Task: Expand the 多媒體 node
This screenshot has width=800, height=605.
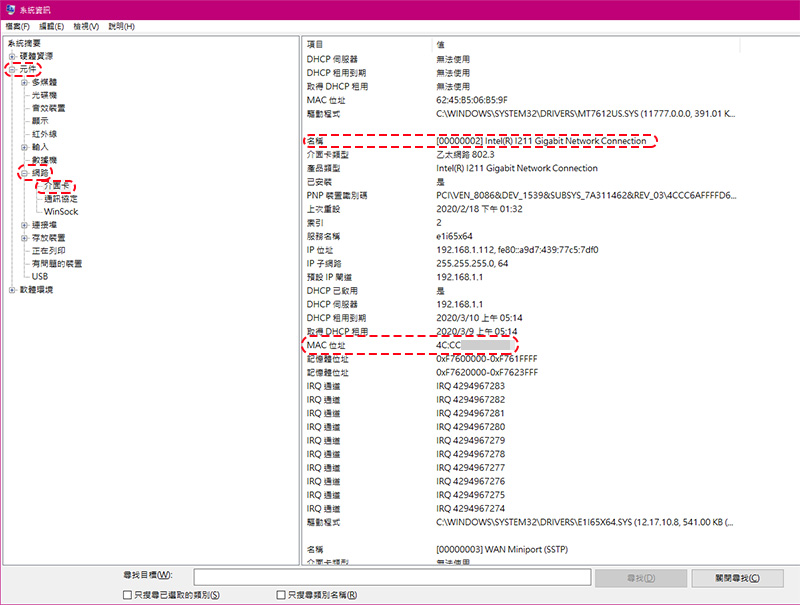Action: point(24,82)
